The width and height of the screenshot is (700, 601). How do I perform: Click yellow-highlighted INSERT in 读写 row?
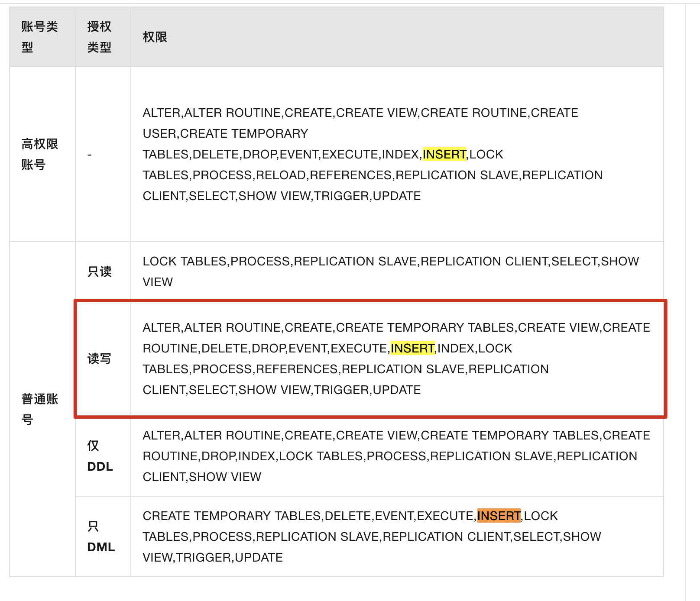click(412, 349)
